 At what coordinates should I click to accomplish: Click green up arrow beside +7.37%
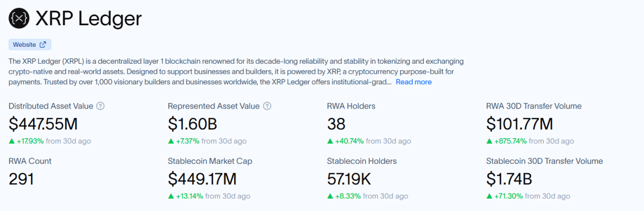pos(171,141)
